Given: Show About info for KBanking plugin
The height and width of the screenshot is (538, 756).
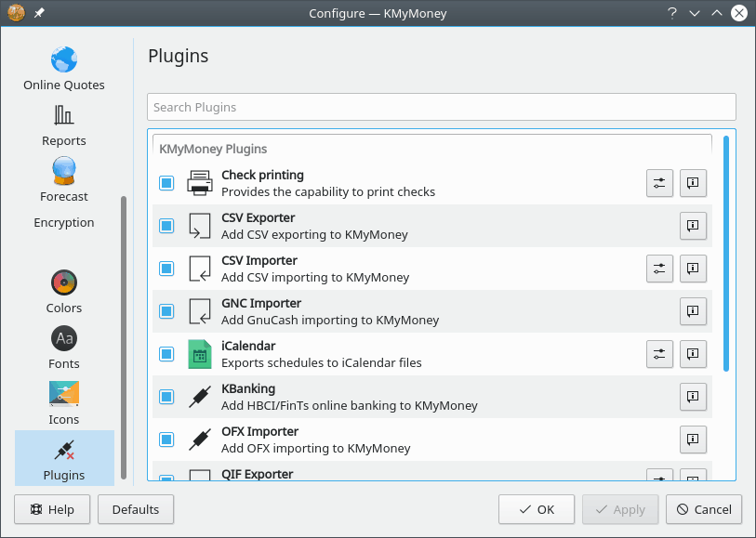Looking at the screenshot, I should click(x=694, y=397).
